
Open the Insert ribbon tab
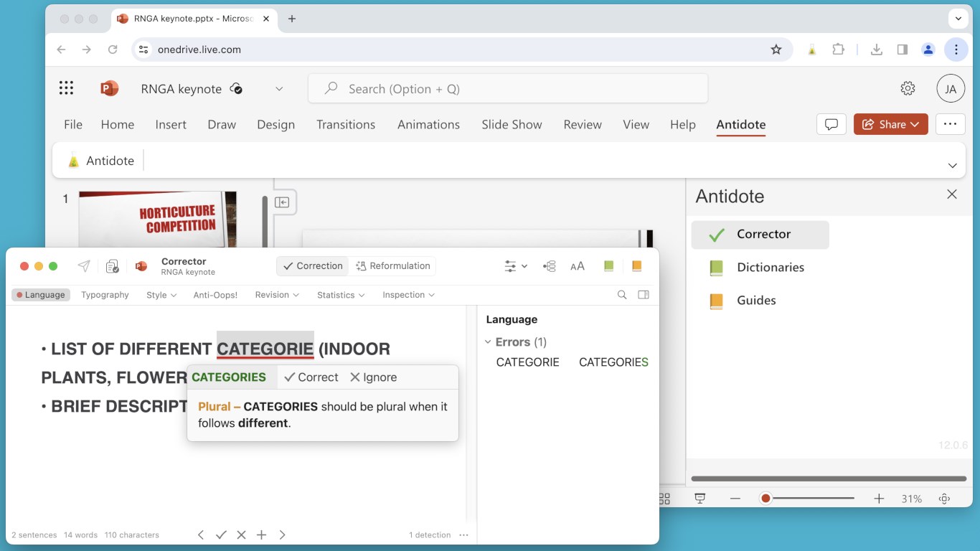tap(171, 124)
